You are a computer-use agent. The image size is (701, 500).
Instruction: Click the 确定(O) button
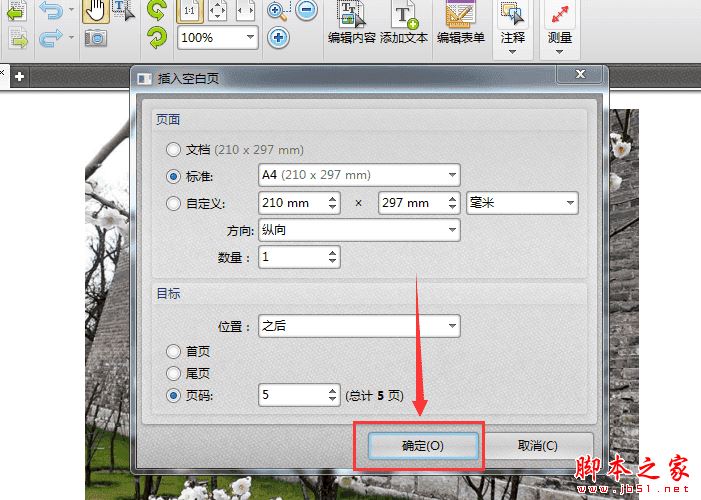(x=423, y=445)
